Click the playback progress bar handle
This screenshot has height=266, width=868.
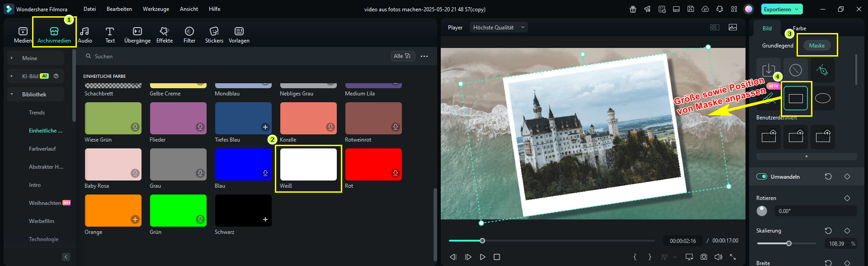tap(482, 241)
